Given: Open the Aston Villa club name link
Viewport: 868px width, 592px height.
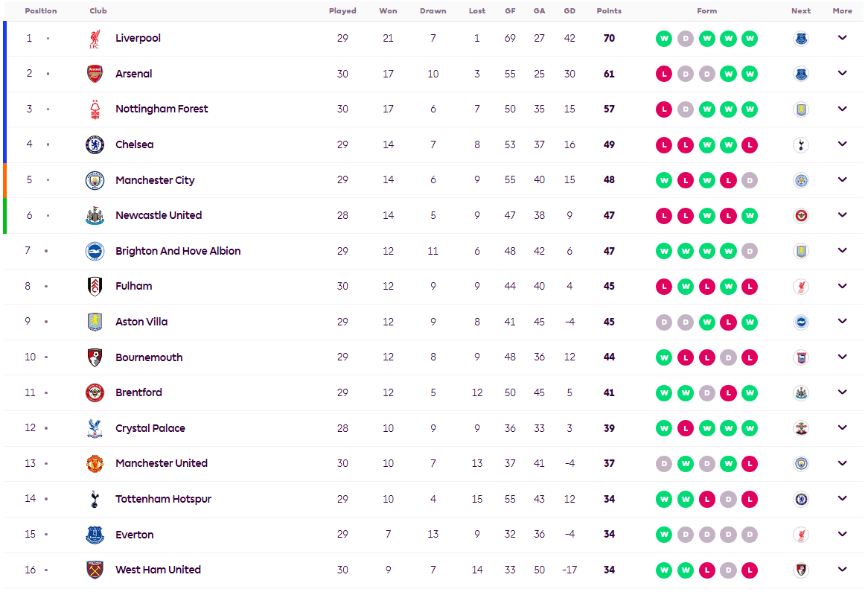Looking at the screenshot, I should point(141,322).
